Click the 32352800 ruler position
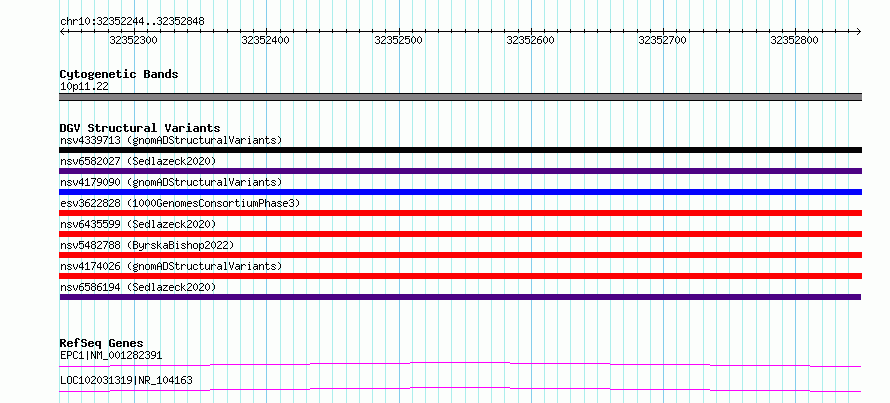Viewport: 890px width, 403px height. tap(795, 40)
